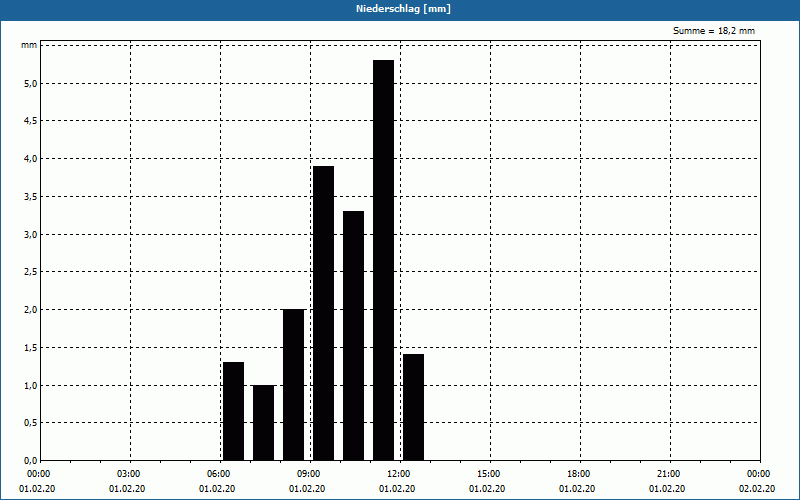Click the Niederschlag [mm] chart title

point(403,9)
